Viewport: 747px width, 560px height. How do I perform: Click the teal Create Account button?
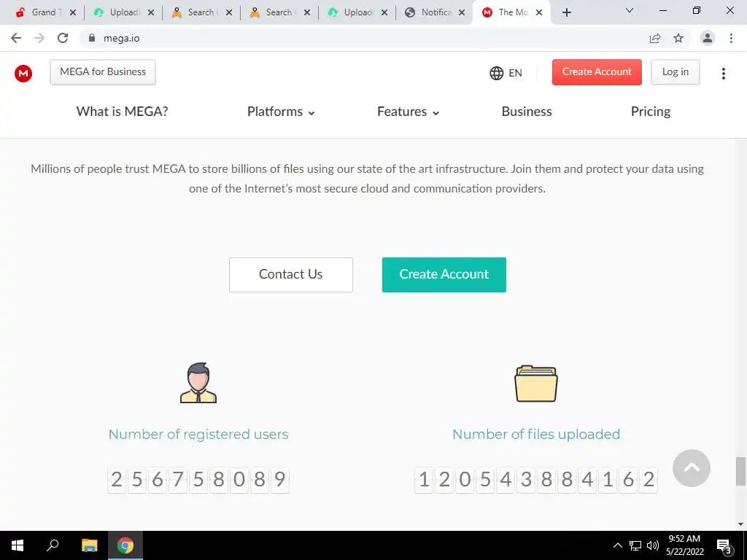click(444, 275)
